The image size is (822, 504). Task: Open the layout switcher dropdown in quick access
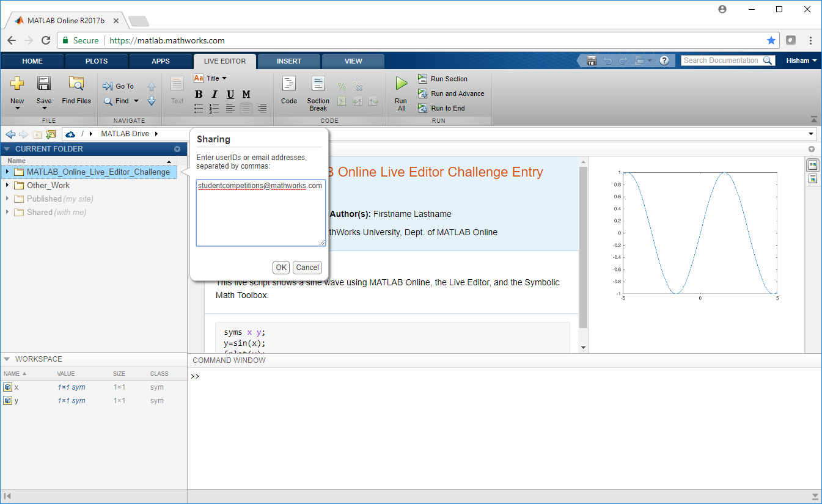click(644, 60)
